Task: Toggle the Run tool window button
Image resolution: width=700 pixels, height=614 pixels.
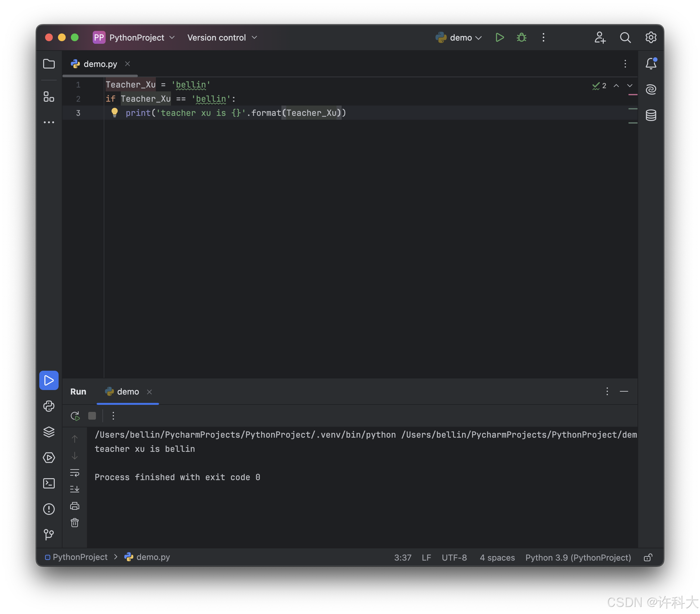Action: click(x=49, y=380)
